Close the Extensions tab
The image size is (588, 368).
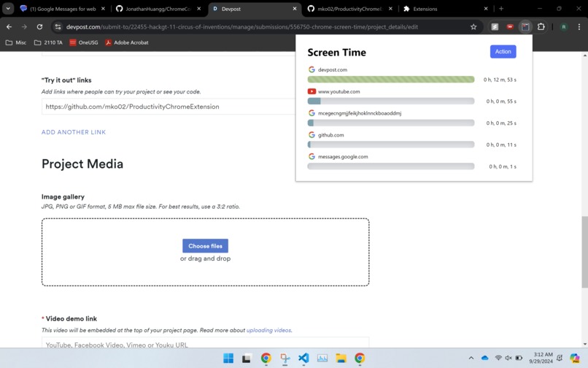[x=486, y=9]
